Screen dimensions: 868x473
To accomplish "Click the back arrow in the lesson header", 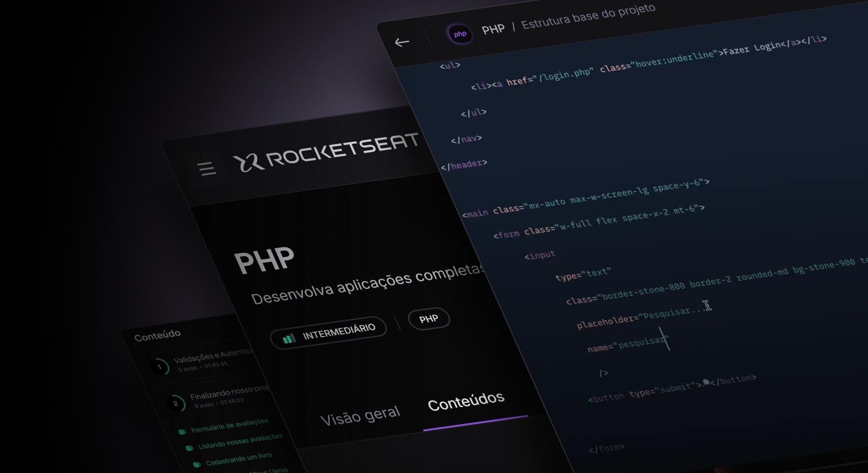I will coord(402,42).
